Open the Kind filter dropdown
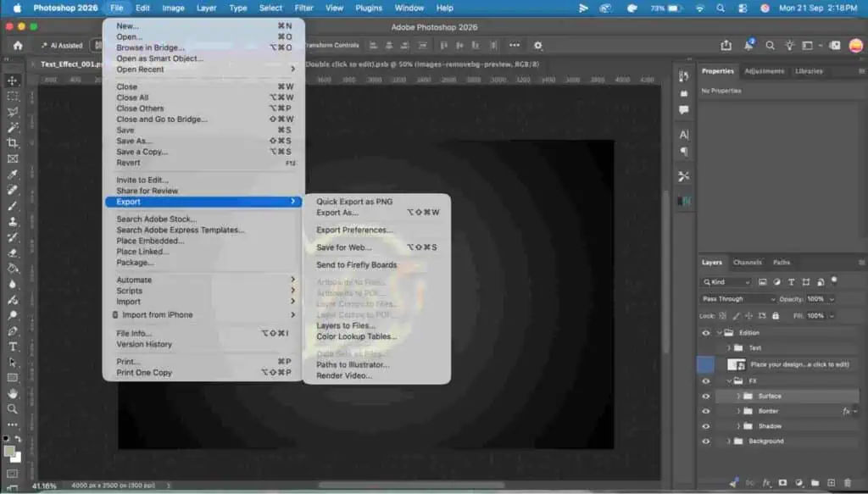 [x=726, y=282]
